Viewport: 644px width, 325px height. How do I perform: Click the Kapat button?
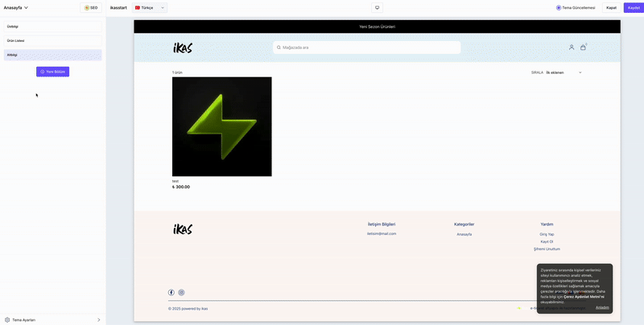[x=611, y=7]
